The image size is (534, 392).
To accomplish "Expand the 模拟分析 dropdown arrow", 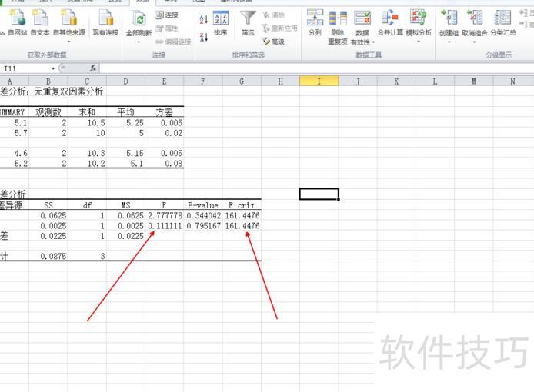I will 419,42.
